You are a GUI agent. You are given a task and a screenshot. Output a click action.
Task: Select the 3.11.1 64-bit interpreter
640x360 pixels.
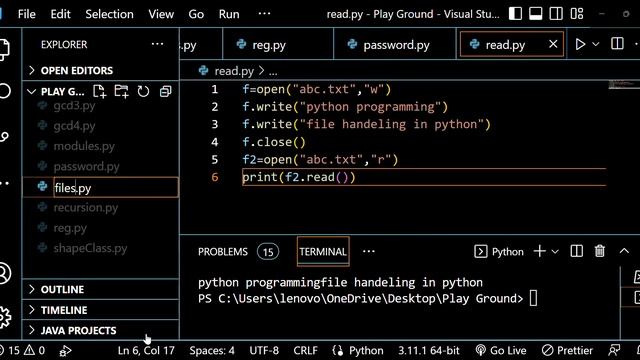point(429,351)
